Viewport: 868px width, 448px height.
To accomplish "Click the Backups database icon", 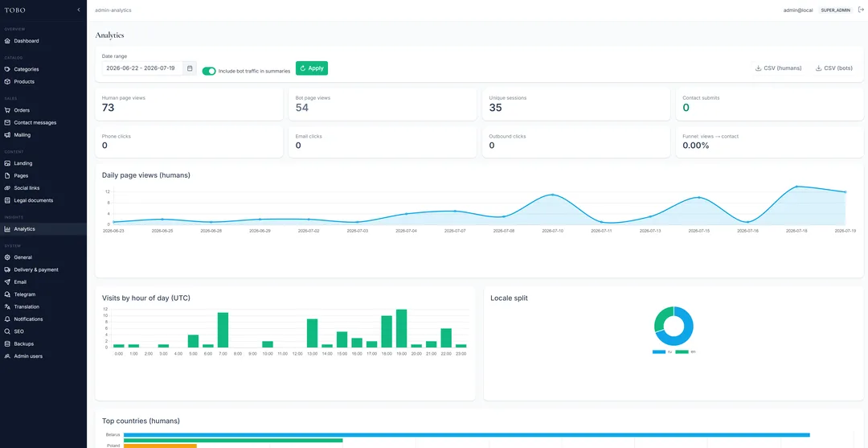I will [x=7, y=344].
